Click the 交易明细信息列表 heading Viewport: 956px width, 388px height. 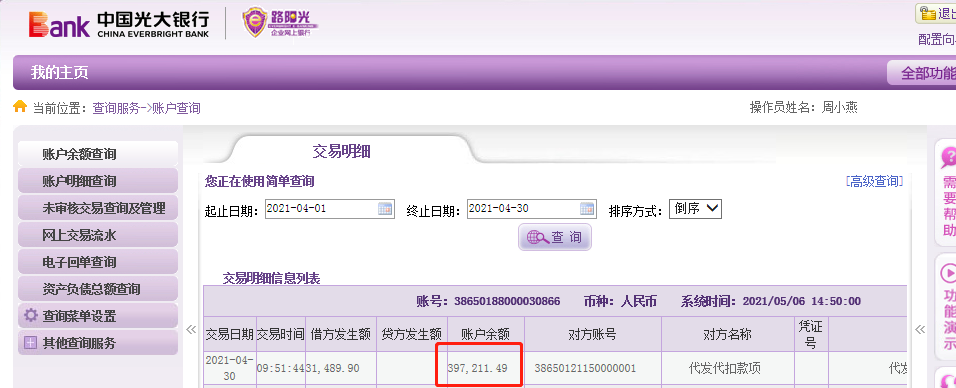point(271,278)
